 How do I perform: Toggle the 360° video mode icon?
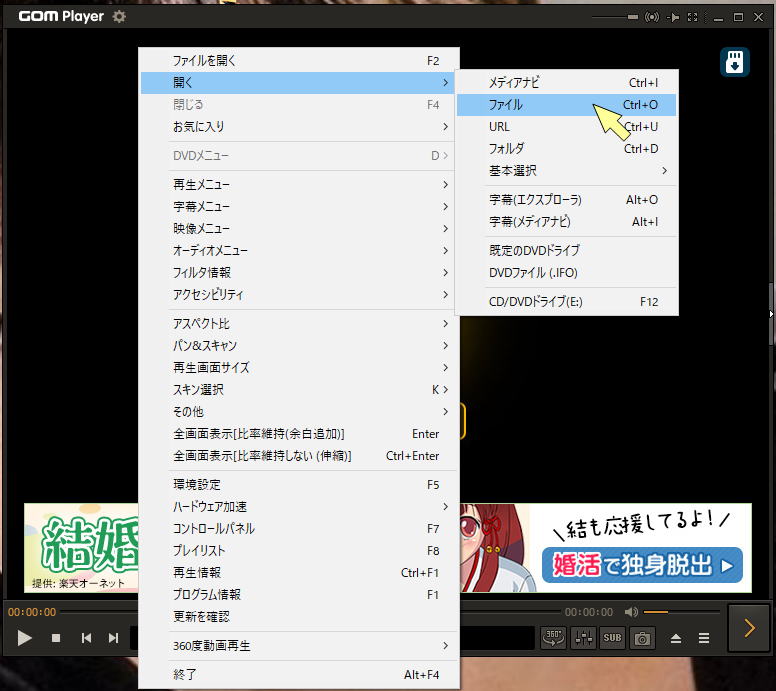pos(553,637)
